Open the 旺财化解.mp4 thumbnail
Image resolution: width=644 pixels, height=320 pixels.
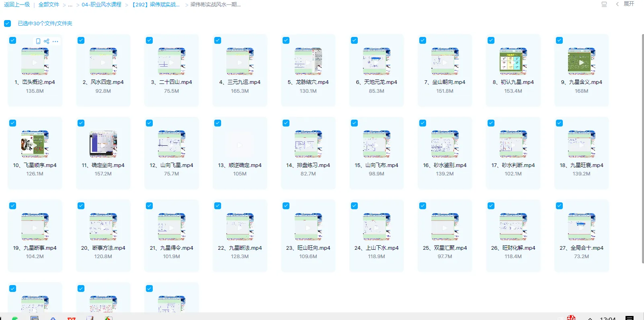[513, 227]
